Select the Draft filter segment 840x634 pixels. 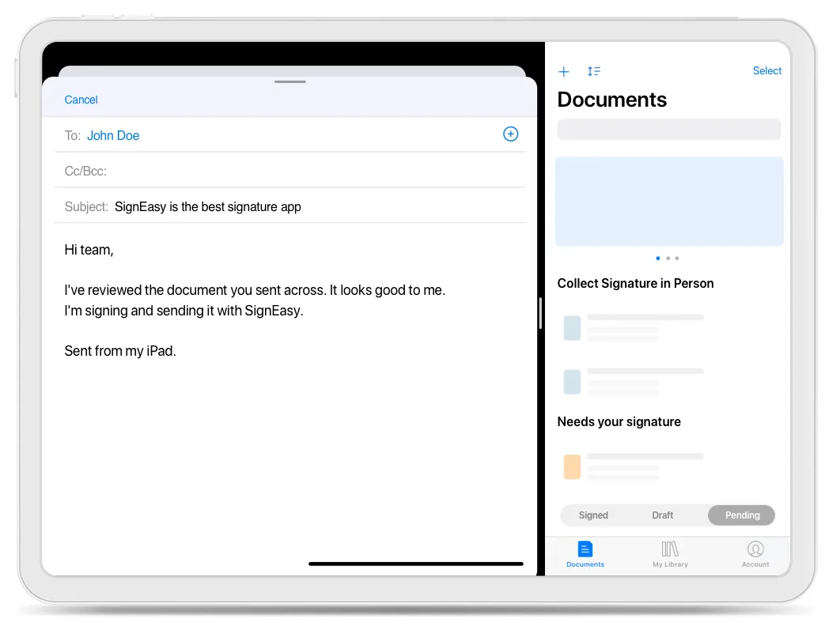coord(663,515)
